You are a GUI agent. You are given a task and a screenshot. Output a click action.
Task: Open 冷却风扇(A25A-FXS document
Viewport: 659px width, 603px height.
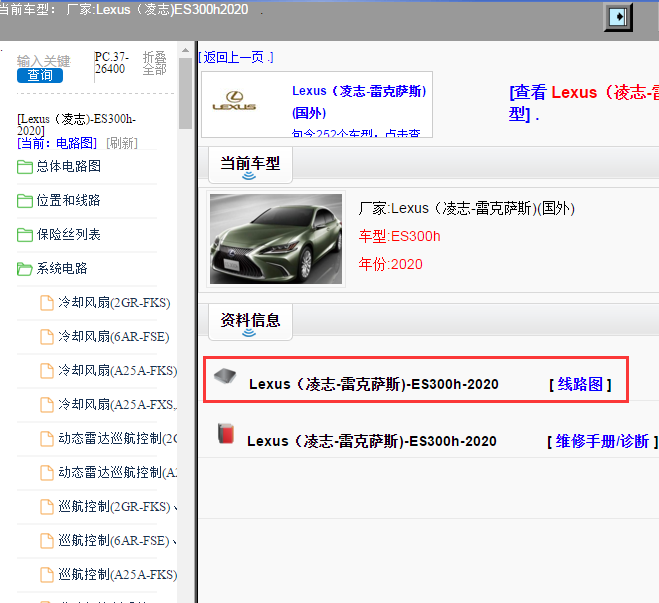[x=117, y=405]
